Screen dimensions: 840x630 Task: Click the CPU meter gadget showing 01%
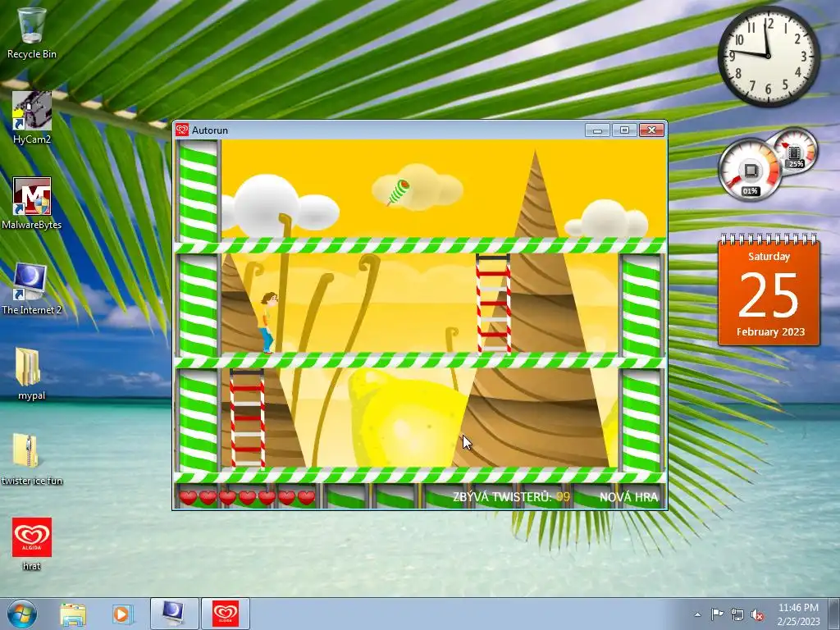(750, 169)
